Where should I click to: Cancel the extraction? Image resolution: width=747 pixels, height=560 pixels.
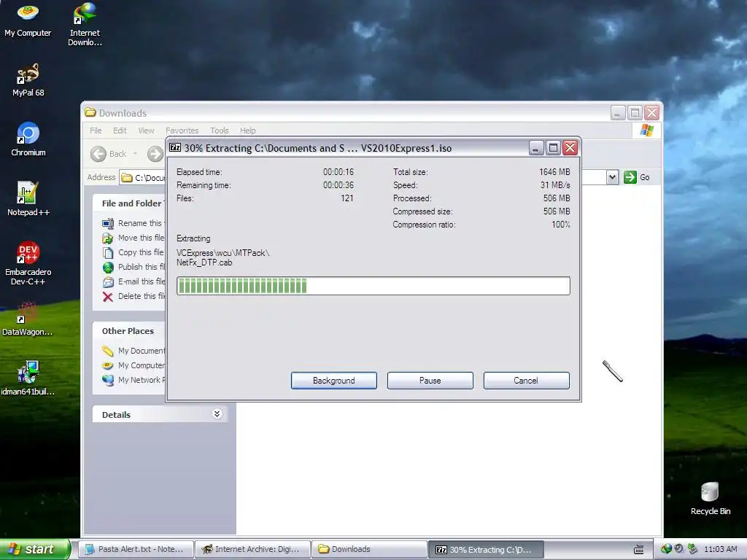(x=526, y=381)
